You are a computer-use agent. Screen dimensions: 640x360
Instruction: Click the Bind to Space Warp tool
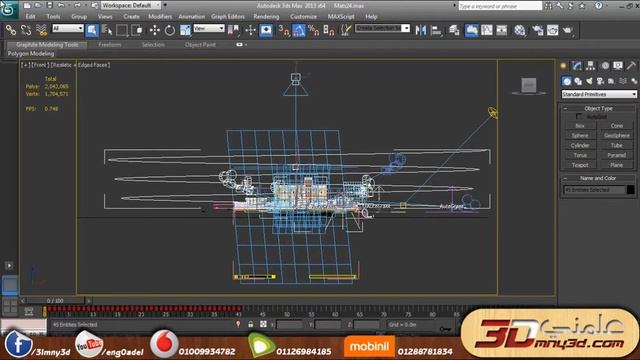pos(42,30)
